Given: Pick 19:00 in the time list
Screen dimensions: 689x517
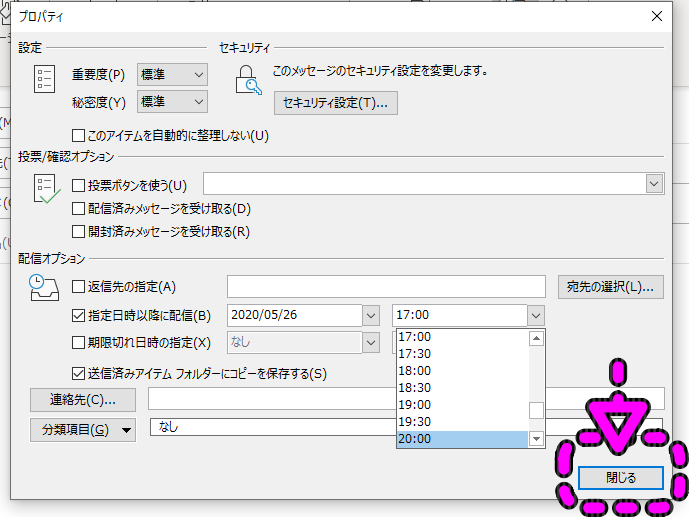Looking at the screenshot, I should pyautogui.click(x=462, y=405).
